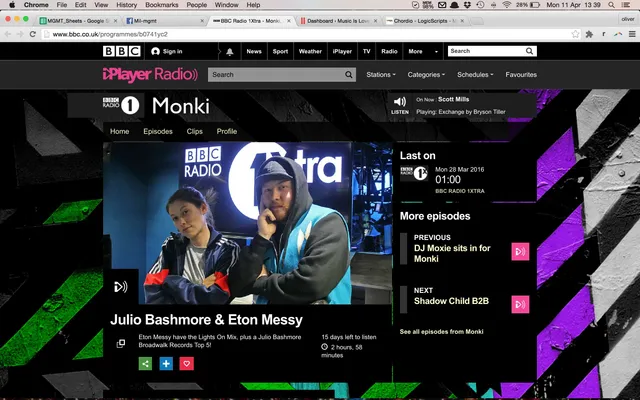Open the Clips tab
The height and width of the screenshot is (400, 640).
pos(195,131)
